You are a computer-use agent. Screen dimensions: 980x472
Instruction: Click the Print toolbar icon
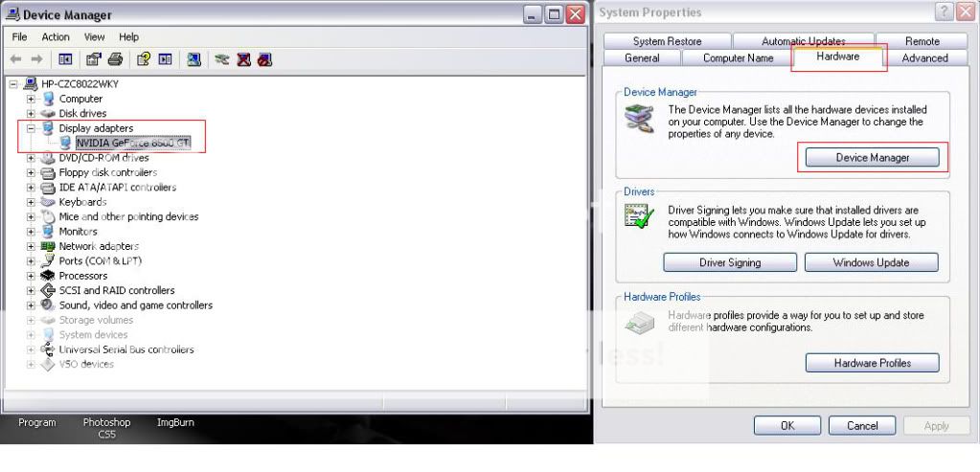(x=115, y=59)
